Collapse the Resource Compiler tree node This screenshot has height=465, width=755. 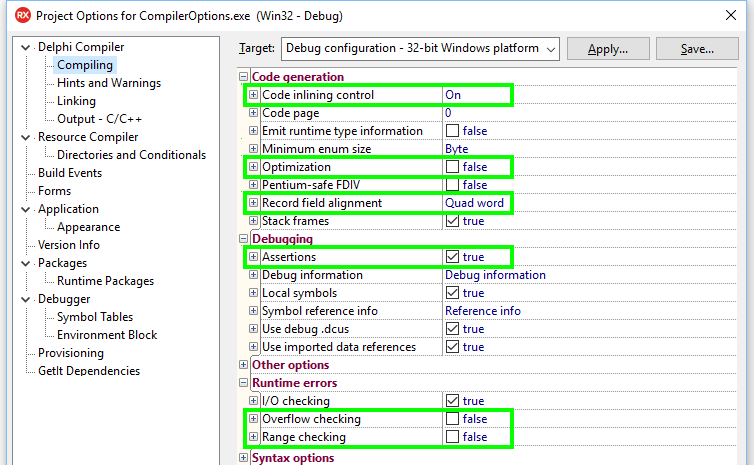coord(26,137)
